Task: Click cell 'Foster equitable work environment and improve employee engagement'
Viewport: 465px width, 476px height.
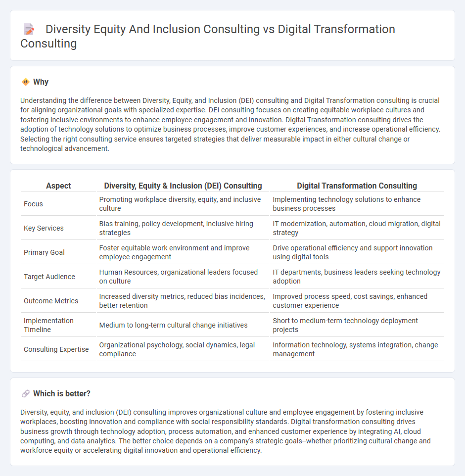Action: click(x=183, y=252)
